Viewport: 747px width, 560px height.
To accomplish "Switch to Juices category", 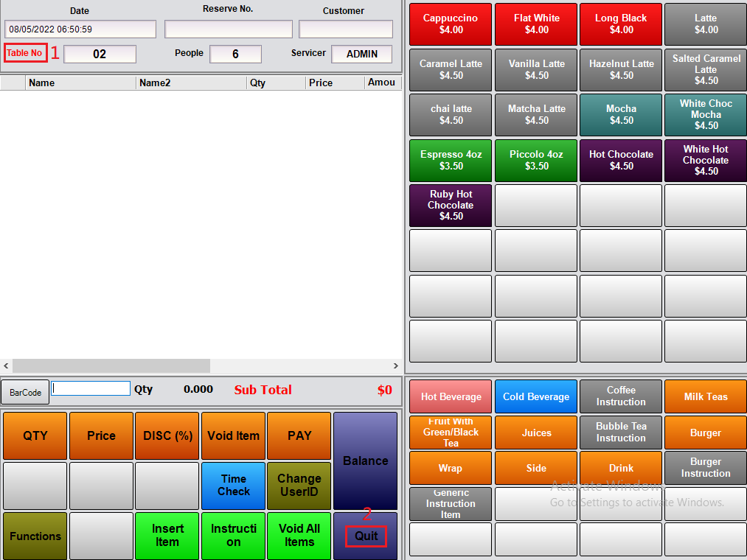I will [536, 433].
